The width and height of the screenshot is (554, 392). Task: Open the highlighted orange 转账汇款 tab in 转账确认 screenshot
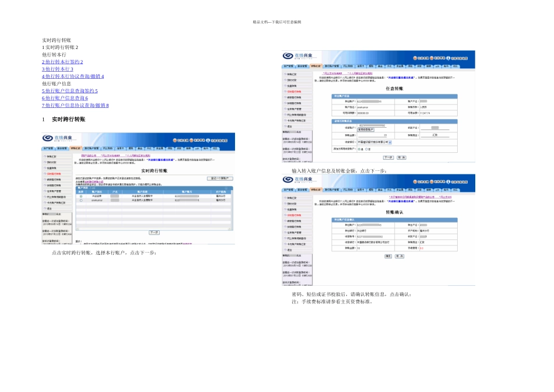point(315,190)
